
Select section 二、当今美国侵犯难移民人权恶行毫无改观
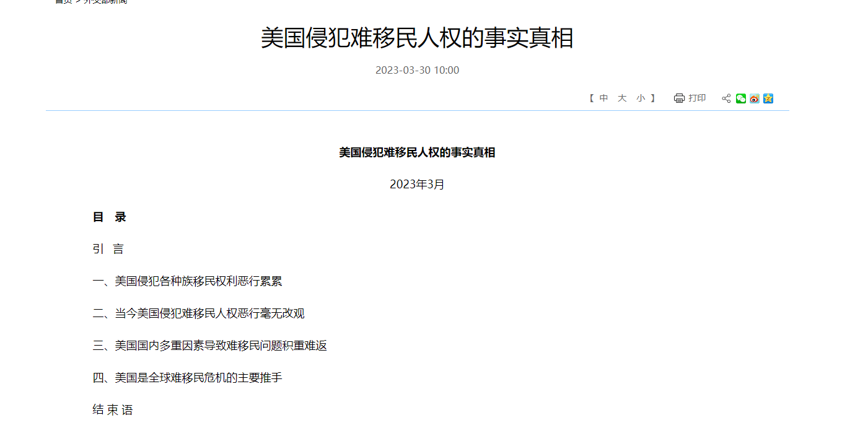[x=198, y=313]
